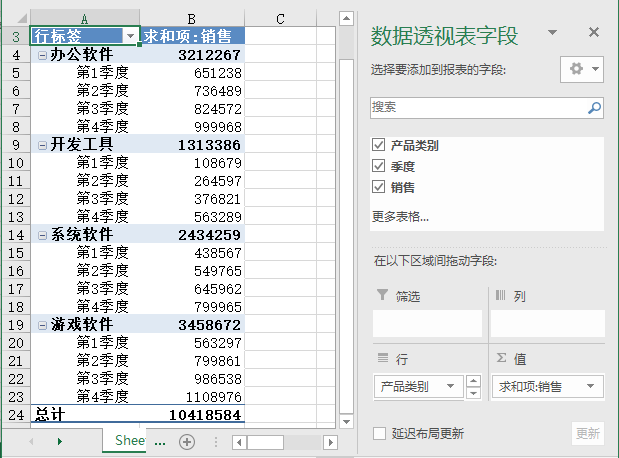Collapse the 办公软件 group
The image size is (619, 458).
point(42,55)
